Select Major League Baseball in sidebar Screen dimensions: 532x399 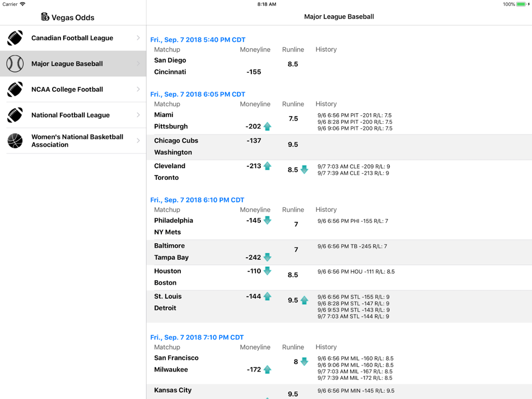[73, 63]
